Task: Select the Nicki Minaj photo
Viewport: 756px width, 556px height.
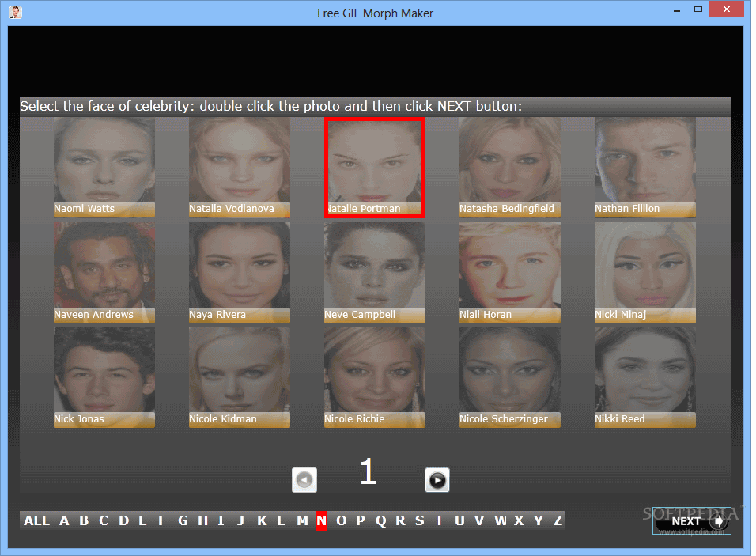Action: point(645,272)
